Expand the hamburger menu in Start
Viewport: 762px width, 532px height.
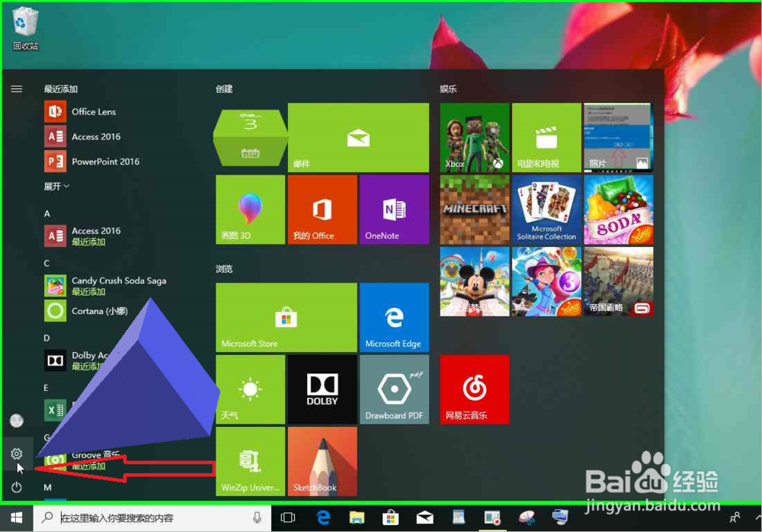coord(17,88)
